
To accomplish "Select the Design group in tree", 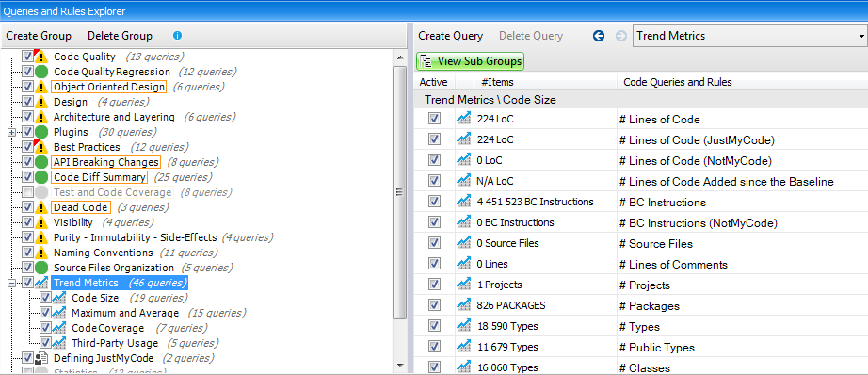I will [x=71, y=102].
